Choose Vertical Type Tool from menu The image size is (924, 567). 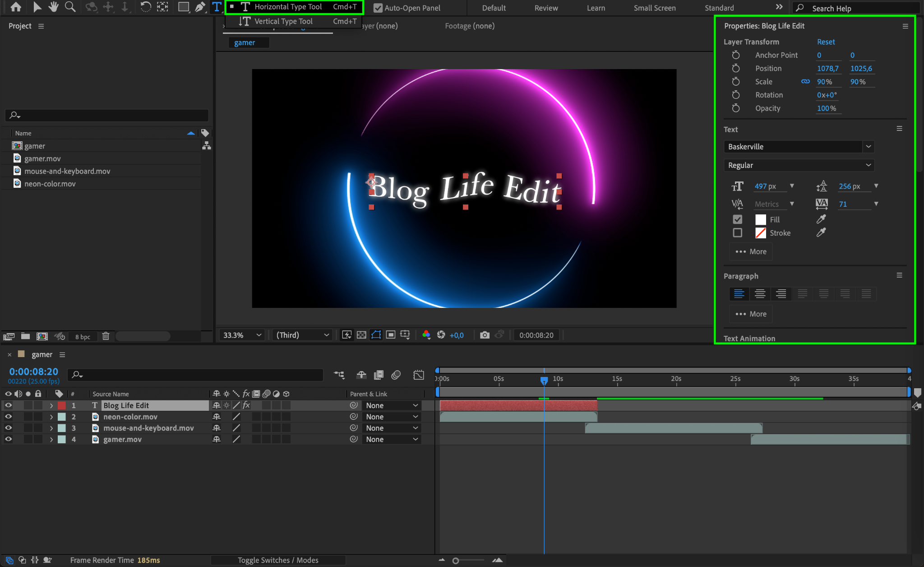pos(283,21)
